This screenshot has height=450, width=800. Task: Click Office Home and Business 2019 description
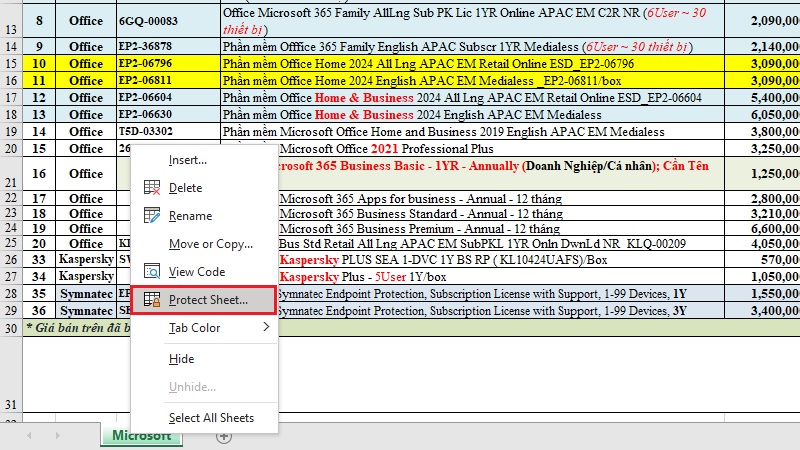click(x=472, y=131)
